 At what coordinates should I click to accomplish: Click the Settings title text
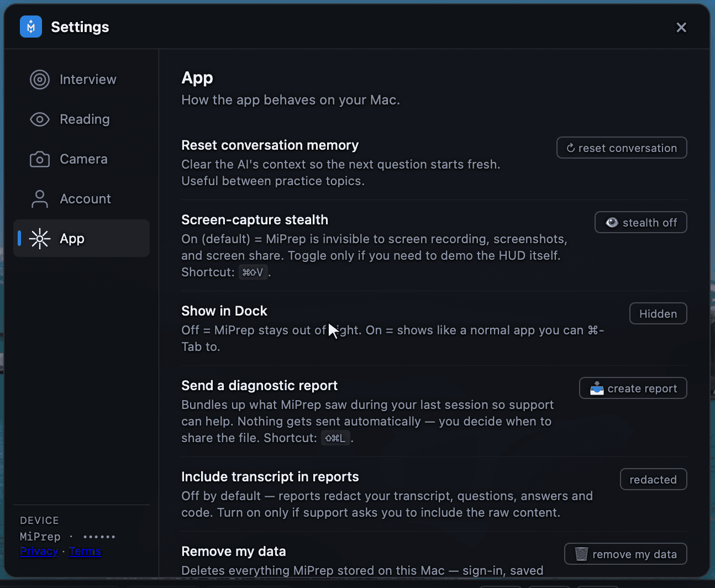(x=80, y=27)
